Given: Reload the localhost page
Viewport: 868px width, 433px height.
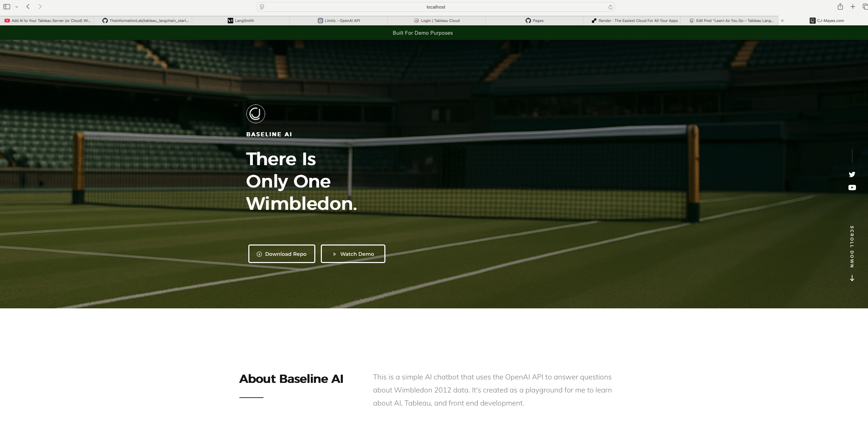Looking at the screenshot, I should click(x=610, y=7).
